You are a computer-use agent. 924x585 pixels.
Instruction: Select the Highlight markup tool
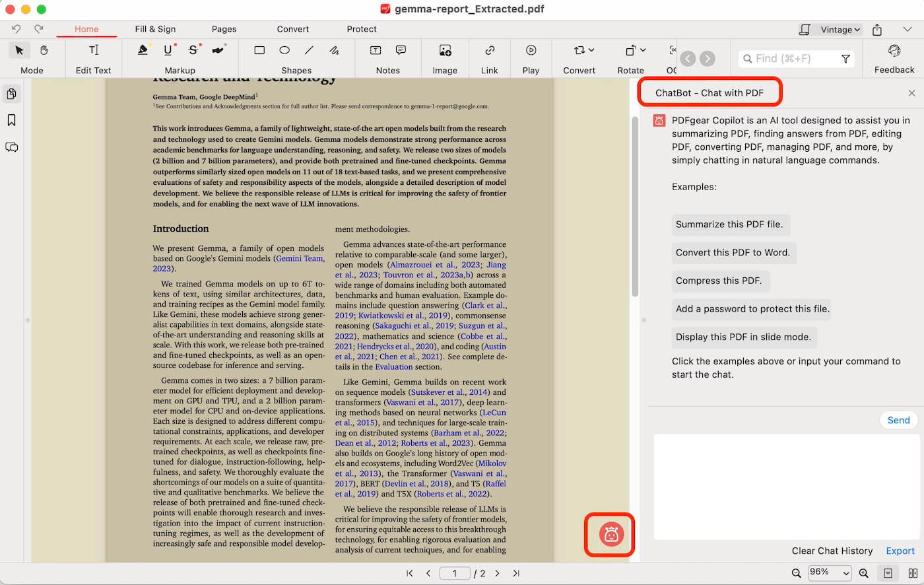point(145,50)
